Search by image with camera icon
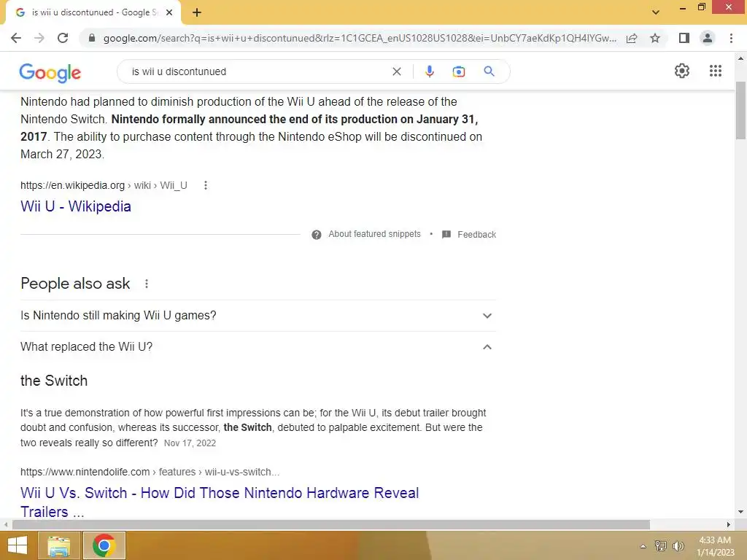The width and height of the screenshot is (747, 560). [458, 71]
